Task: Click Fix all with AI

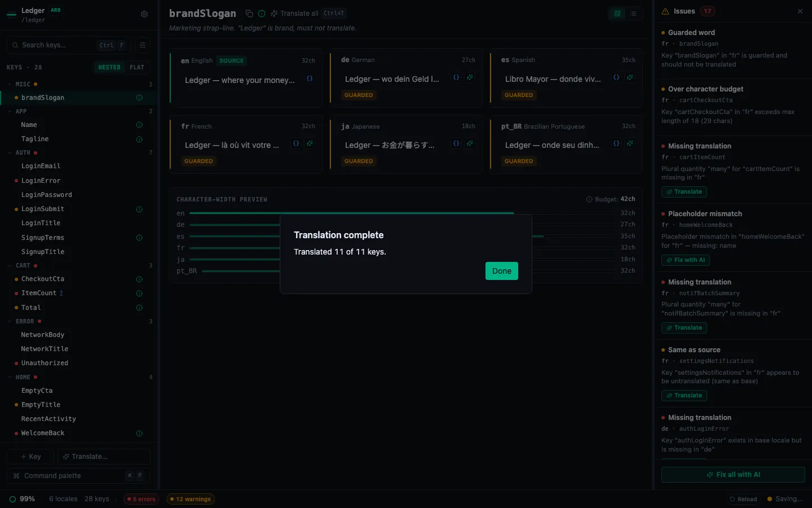Action: 733,475
